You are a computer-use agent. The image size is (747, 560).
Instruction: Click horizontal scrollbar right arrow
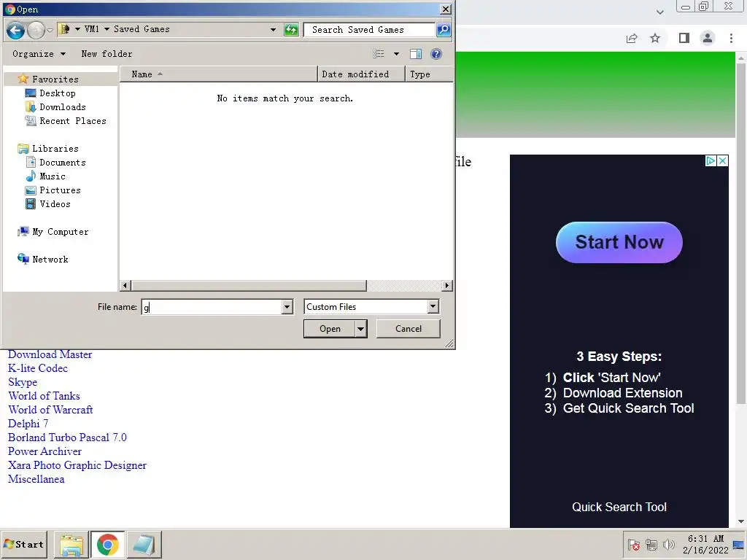coord(447,286)
